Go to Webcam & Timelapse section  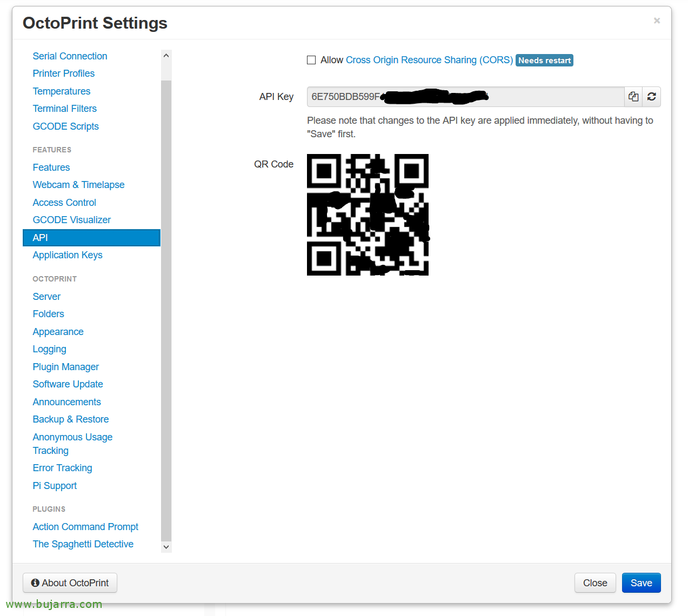pyautogui.click(x=78, y=185)
